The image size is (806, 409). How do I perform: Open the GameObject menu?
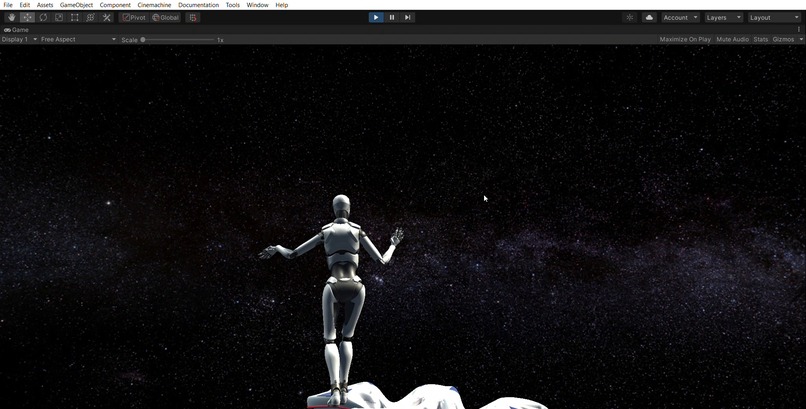(77, 5)
